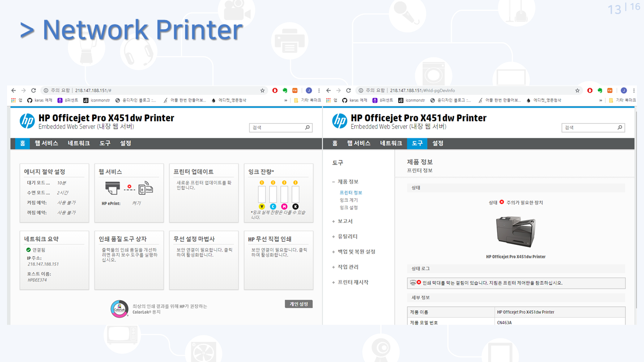
Task: Select 홈 tab in the left window
Action: point(22,143)
